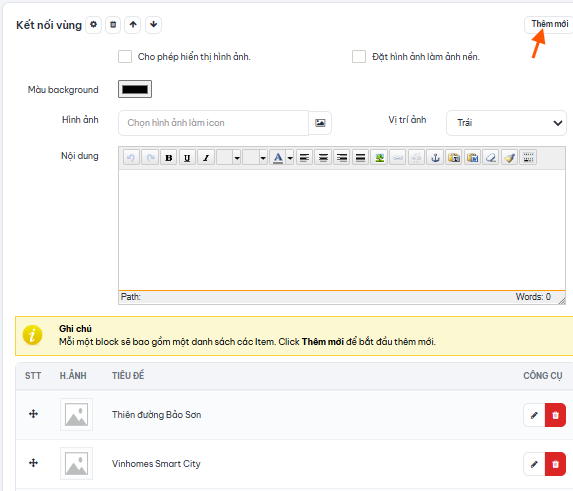Delete the Vinhomes Smart City item
Screen dimensions: 573x491
555,464
